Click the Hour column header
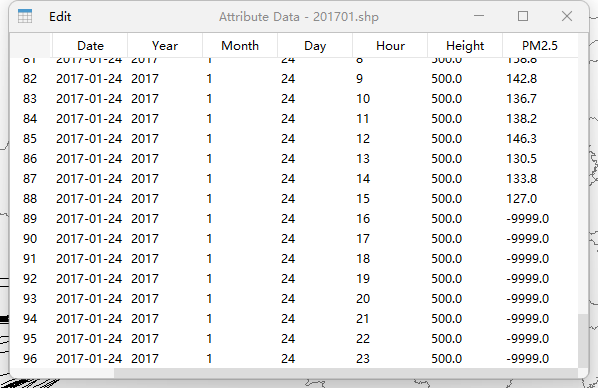This screenshot has width=598, height=388. coord(390,46)
